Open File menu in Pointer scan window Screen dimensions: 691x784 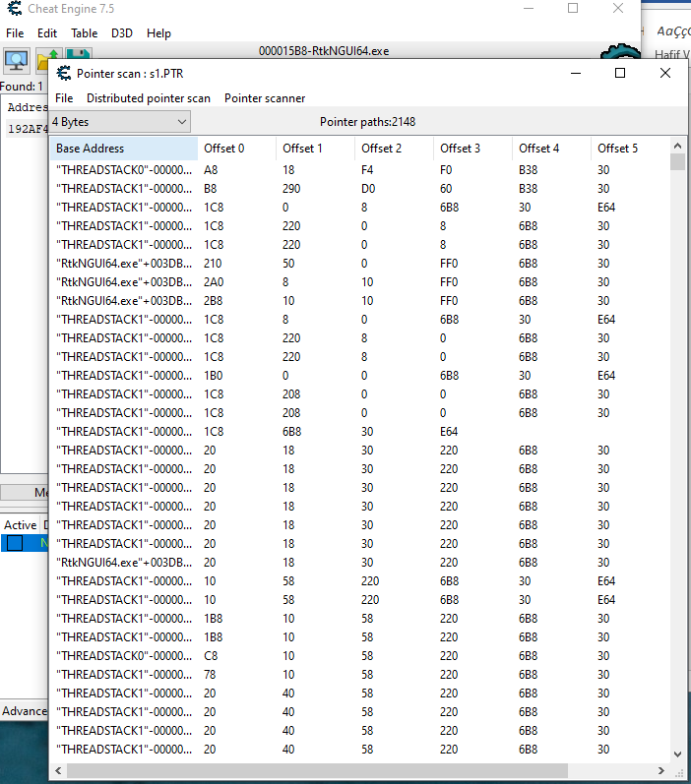[x=64, y=98]
